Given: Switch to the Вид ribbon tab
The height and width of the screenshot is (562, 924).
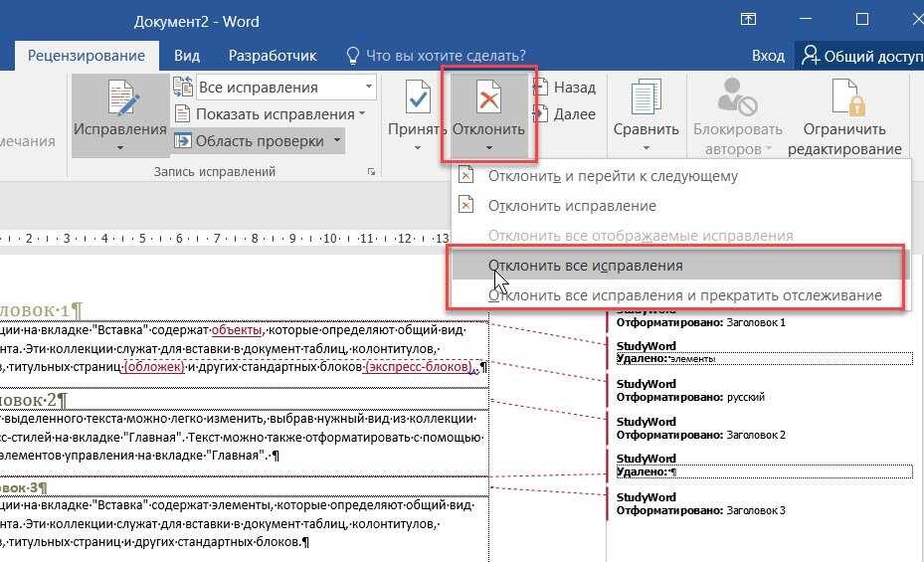Looking at the screenshot, I should pyautogui.click(x=187, y=56).
